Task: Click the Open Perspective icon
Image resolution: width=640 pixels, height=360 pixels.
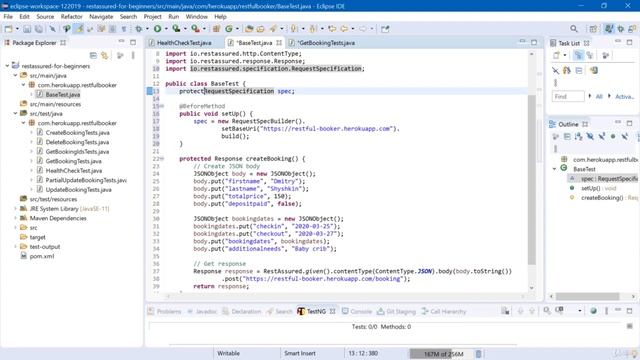Action: coord(593,29)
